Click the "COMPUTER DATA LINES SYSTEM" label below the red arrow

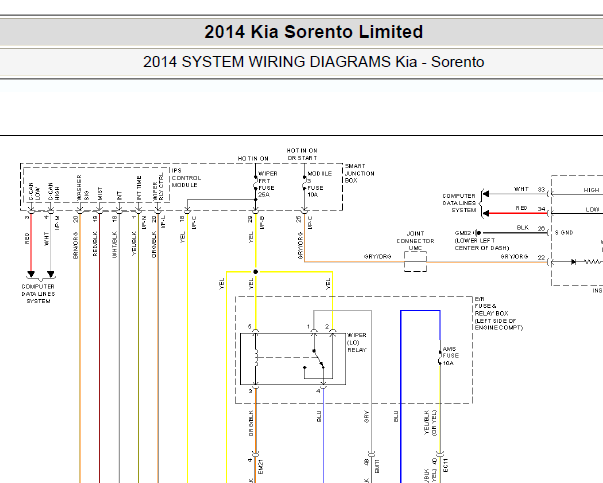[x=38, y=294]
